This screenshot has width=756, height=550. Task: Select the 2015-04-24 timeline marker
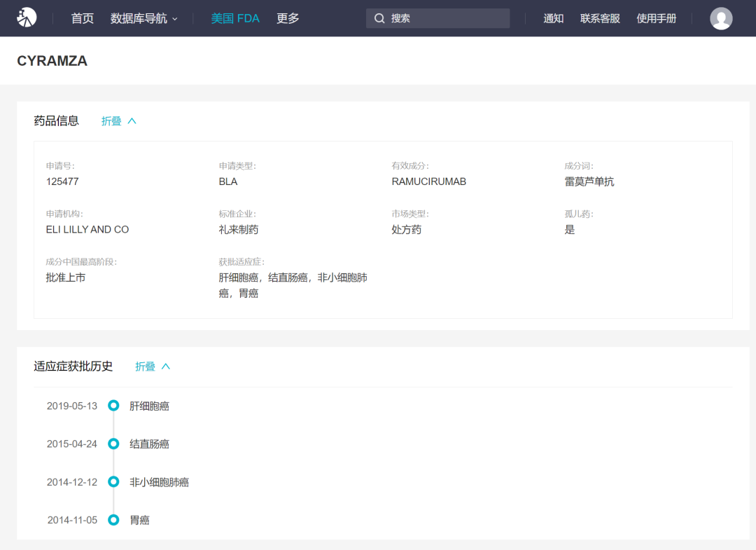click(113, 444)
